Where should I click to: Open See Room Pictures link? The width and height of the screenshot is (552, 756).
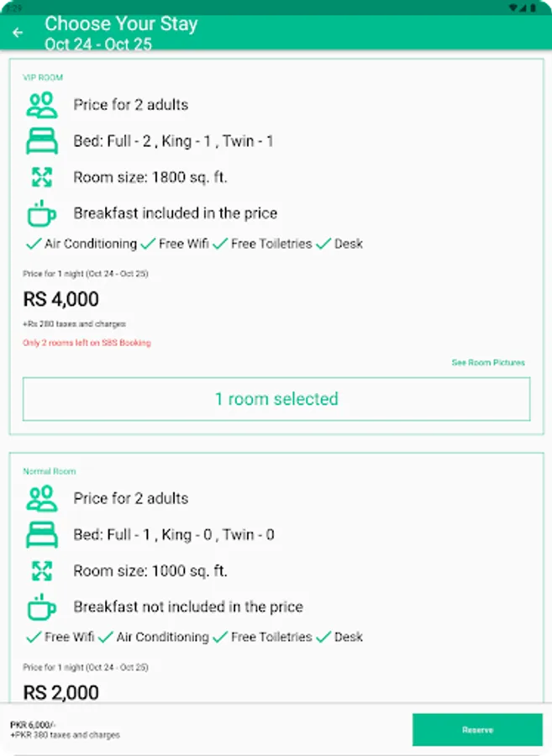[x=488, y=363]
